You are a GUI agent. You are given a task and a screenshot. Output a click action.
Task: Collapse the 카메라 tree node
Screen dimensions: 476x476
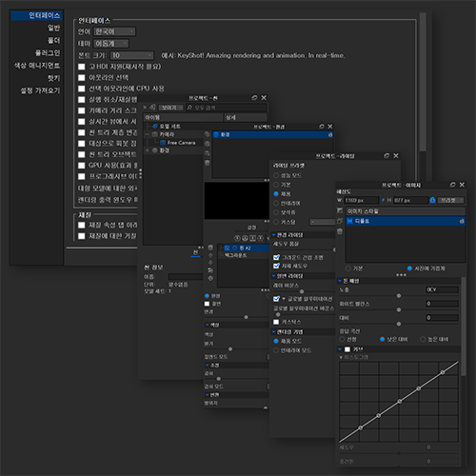[x=147, y=134]
